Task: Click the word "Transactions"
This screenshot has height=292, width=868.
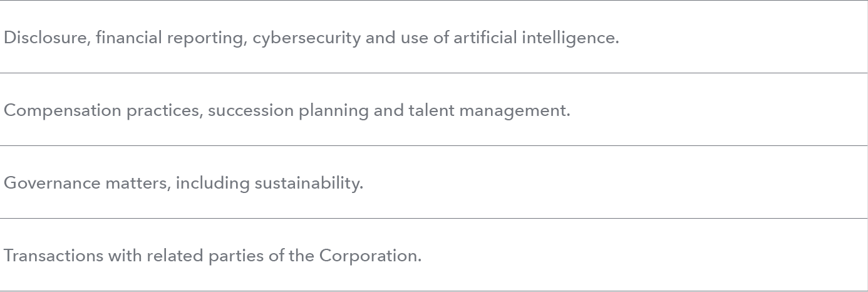Action: (53, 256)
